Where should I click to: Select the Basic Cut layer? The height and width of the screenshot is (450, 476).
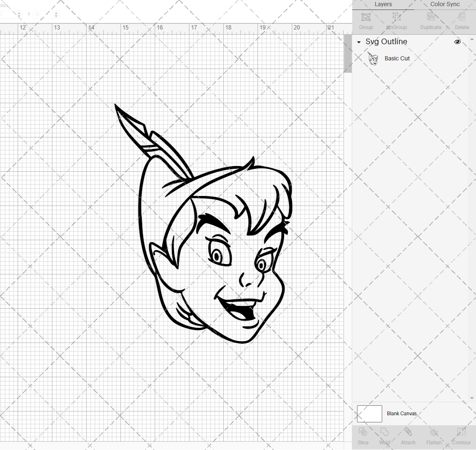[x=397, y=58]
